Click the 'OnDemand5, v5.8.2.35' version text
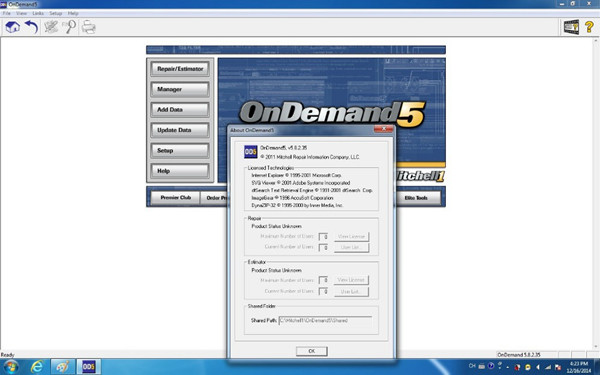The height and width of the screenshot is (375, 600). click(284, 148)
